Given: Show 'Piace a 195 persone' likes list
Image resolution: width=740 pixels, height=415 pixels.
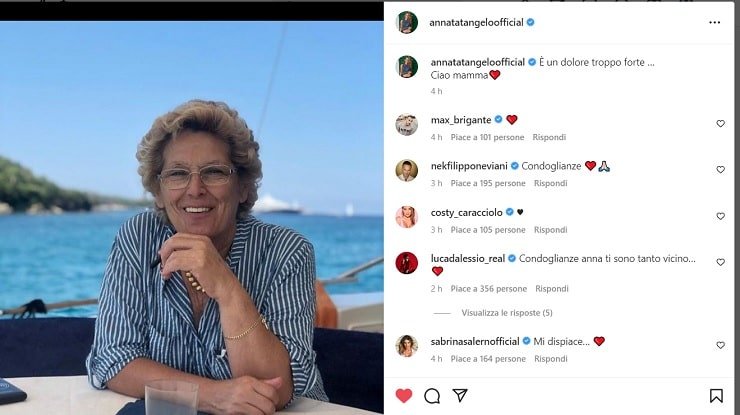Looking at the screenshot, I should 487,184.
